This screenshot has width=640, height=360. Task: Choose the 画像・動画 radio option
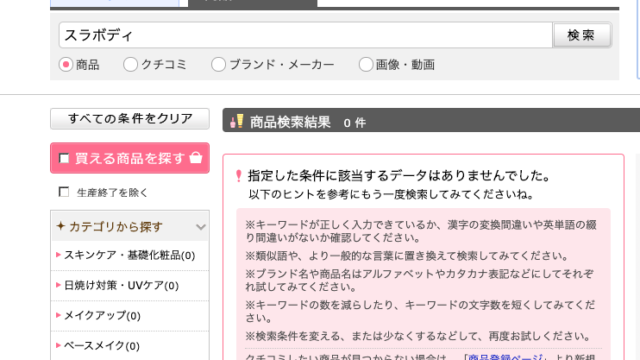[366, 64]
